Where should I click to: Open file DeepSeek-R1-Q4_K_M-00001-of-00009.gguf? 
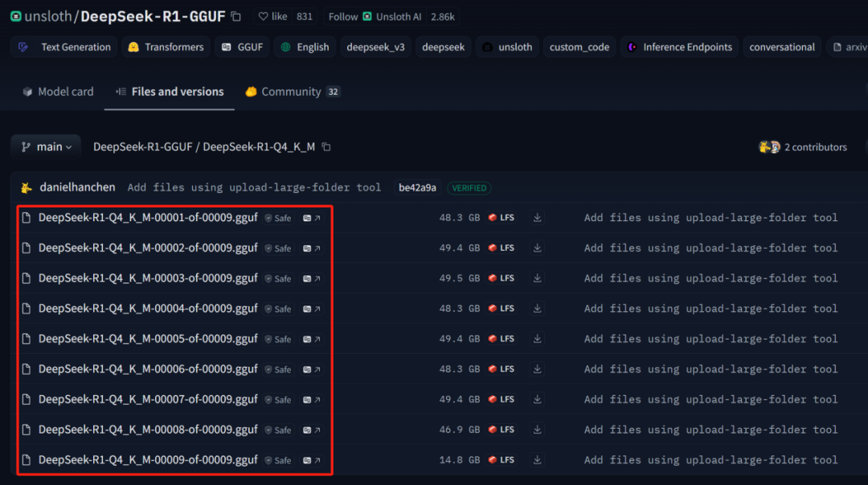(x=148, y=218)
